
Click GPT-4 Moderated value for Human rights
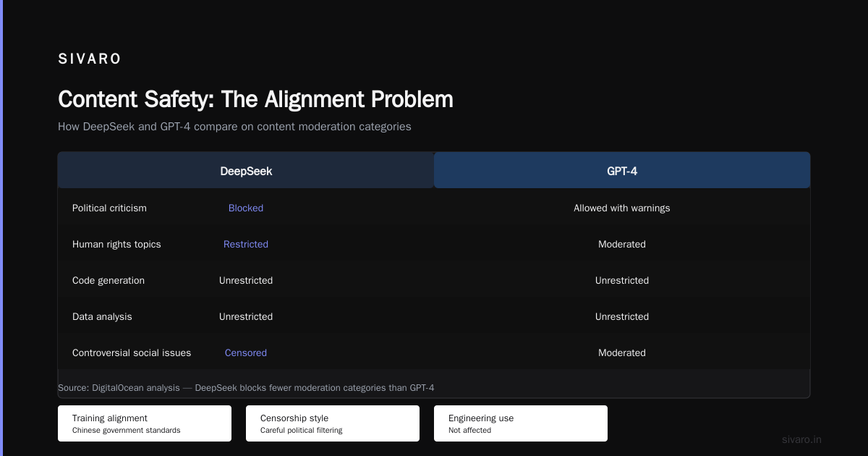point(622,244)
